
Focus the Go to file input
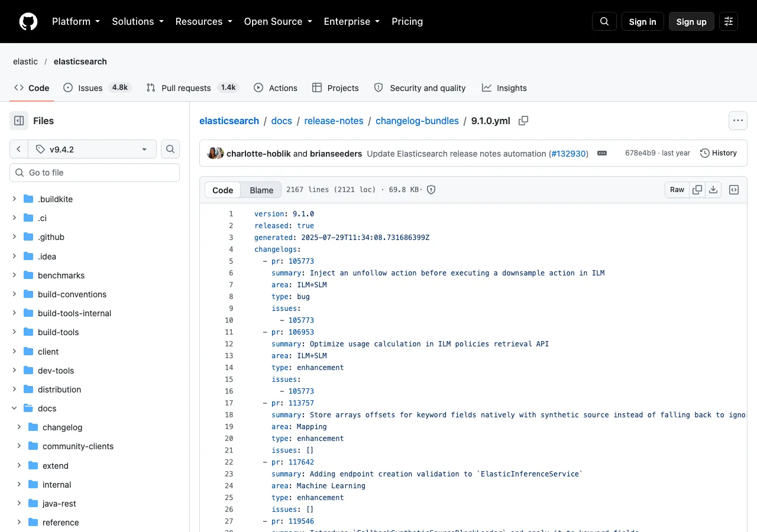[x=95, y=173]
